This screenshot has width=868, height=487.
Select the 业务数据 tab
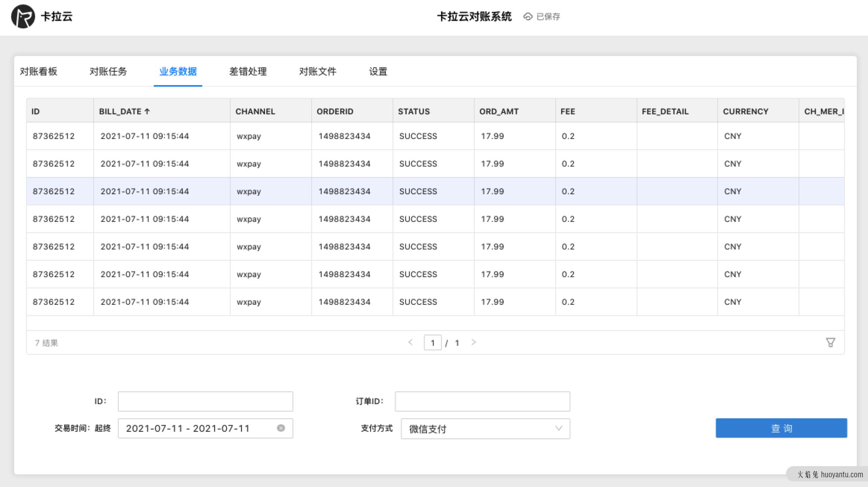178,71
